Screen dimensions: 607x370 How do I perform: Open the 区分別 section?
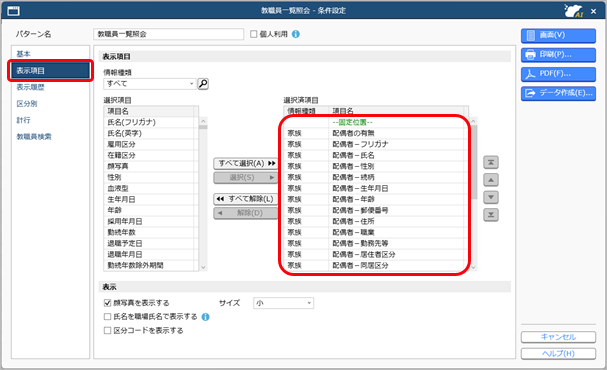(x=27, y=104)
